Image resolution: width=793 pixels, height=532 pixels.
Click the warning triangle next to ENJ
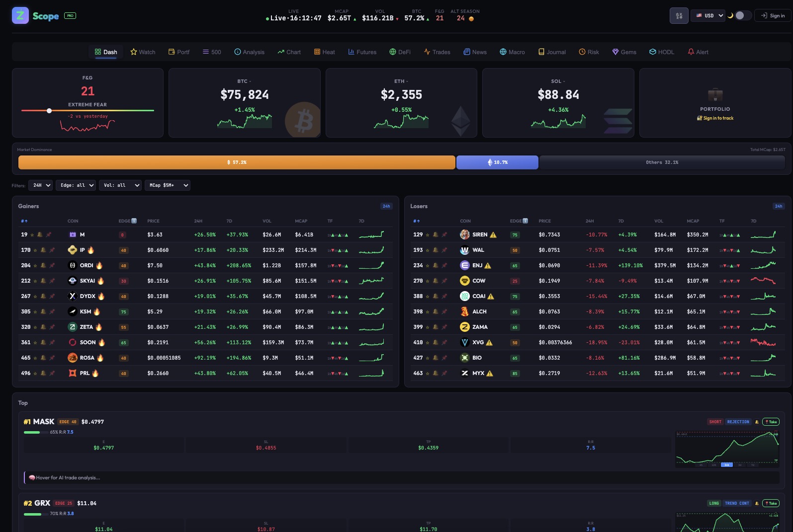pyautogui.click(x=488, y=266)
